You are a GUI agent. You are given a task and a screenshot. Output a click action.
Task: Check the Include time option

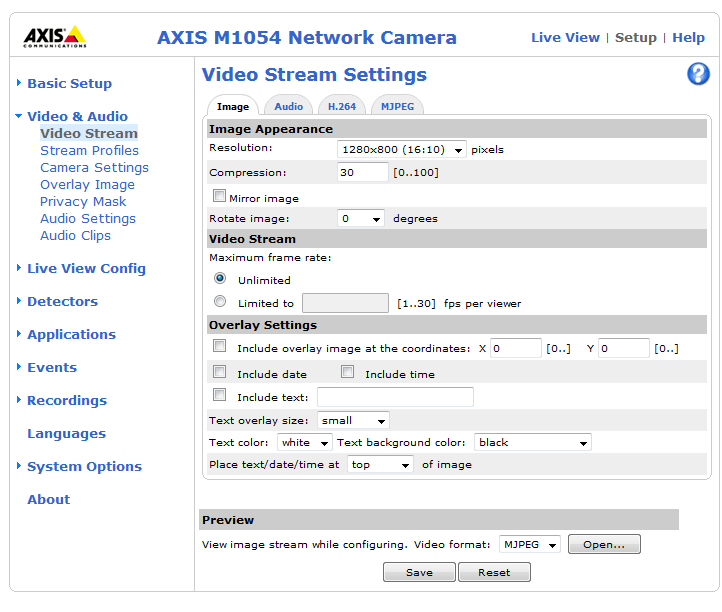point(347,372)
